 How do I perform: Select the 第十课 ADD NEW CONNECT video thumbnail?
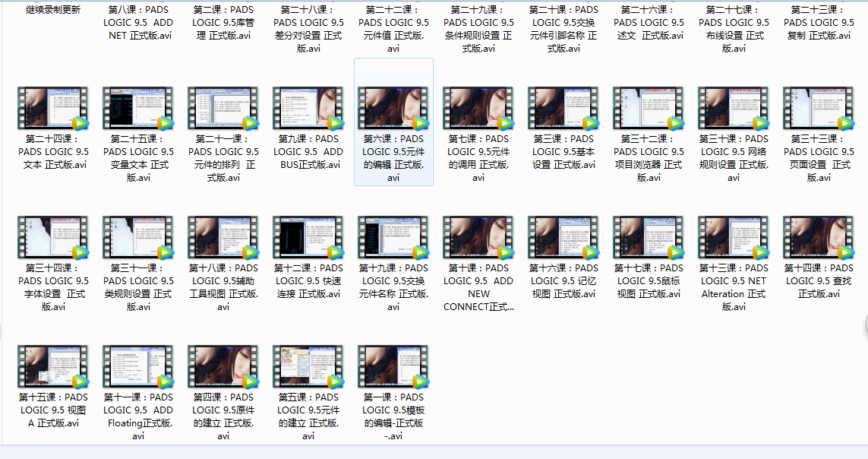[x=478, y=238]
